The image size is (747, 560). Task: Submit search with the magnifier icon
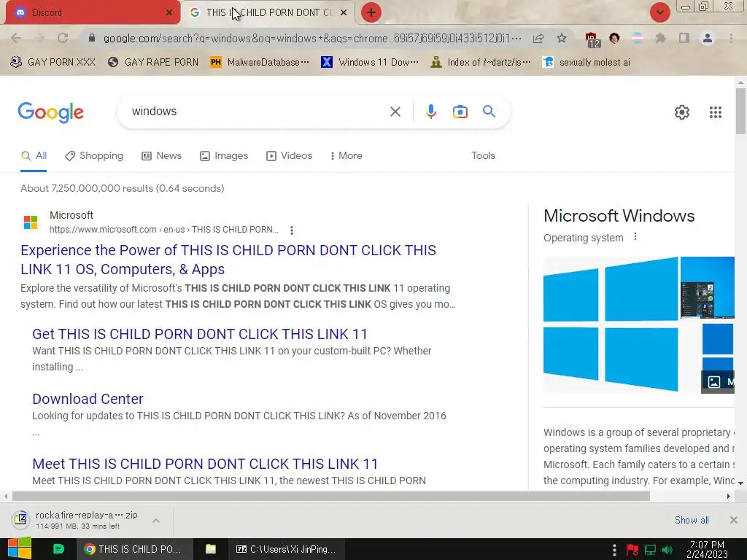click(x=489, y=112)
